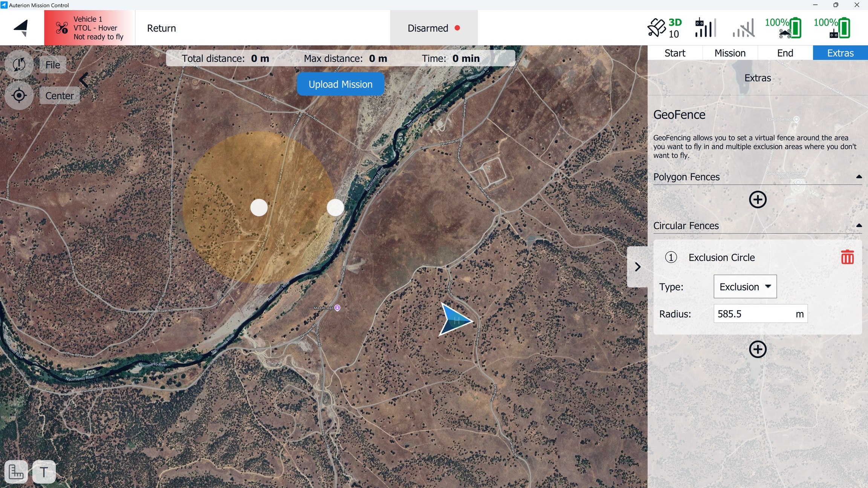Click the Center crosshair target icon
868x488 pixels.
[19, 96]
